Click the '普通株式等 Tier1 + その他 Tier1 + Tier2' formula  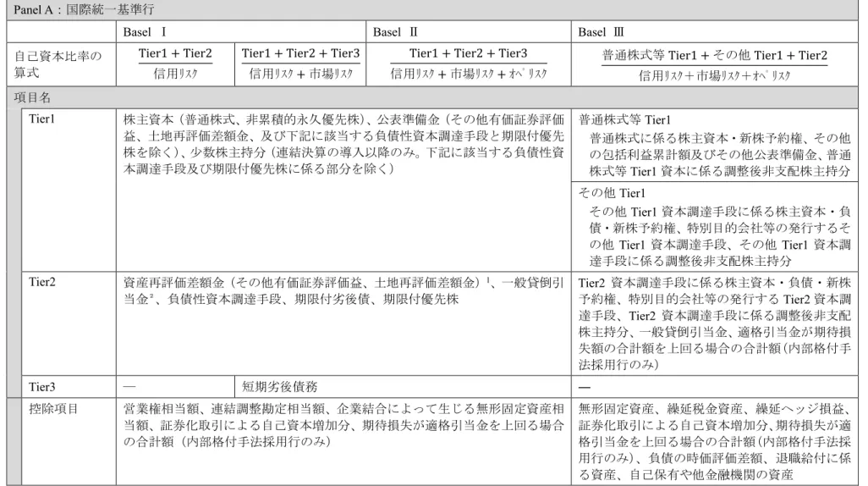714,65
